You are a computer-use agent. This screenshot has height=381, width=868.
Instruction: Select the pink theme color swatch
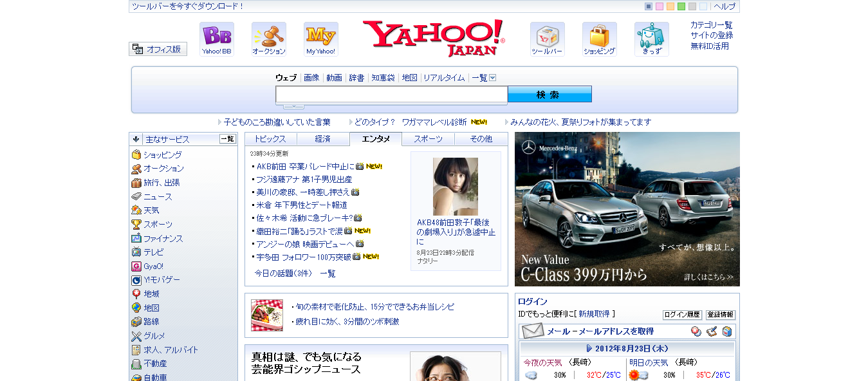click(660, 6)
